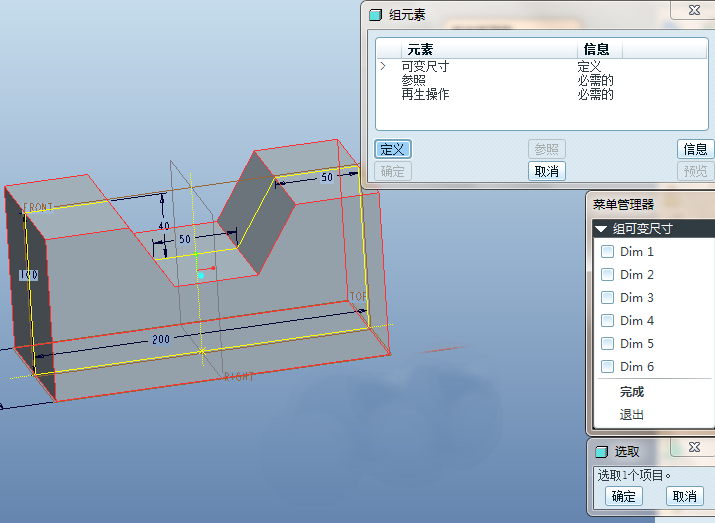Collapse the 组可变尺寸 menu section
Image resolution: width=715 pixels, height=523 pixels.
pyautogui.click(x=601, y=229)
